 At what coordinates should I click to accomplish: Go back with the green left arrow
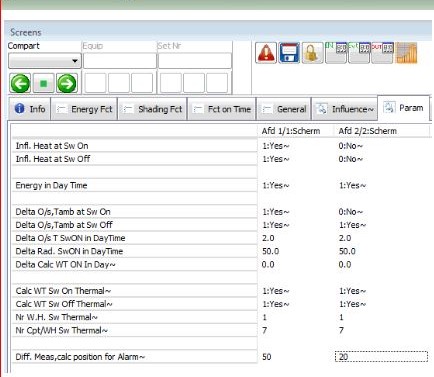20,83
